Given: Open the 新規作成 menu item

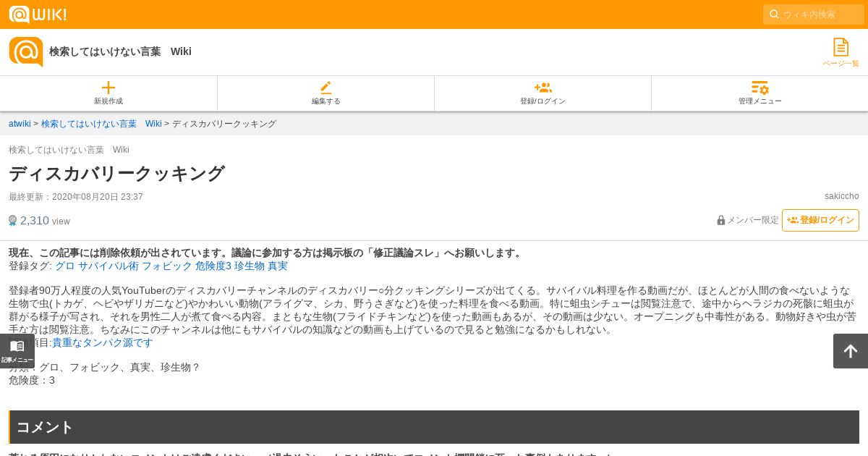Looking at the screenshot, I should (109, 93).
